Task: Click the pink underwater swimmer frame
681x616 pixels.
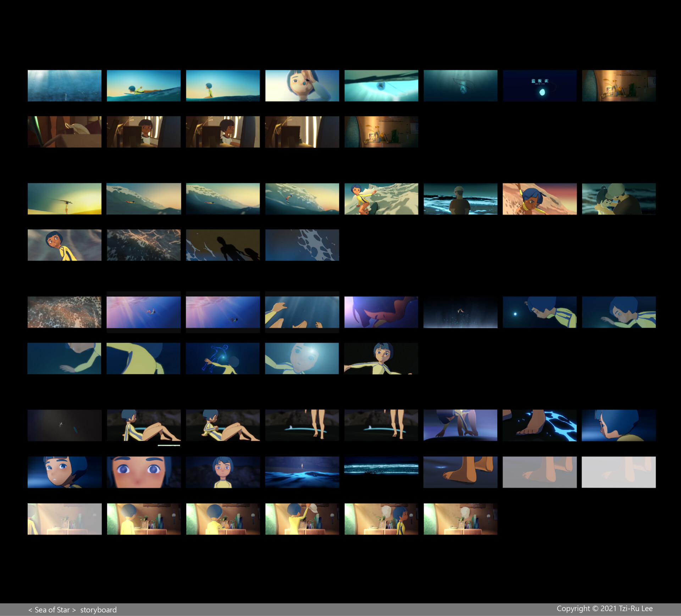Action: point(143,312)
